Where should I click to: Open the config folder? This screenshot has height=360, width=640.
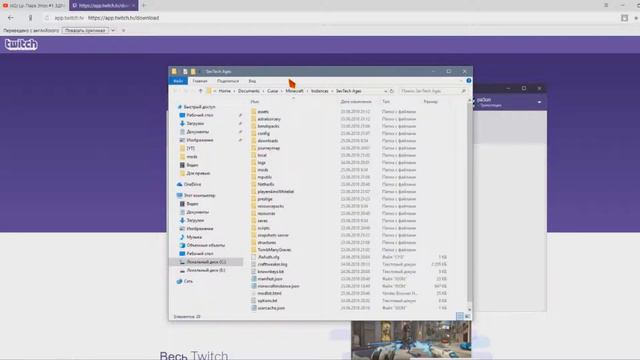(263, 133)
